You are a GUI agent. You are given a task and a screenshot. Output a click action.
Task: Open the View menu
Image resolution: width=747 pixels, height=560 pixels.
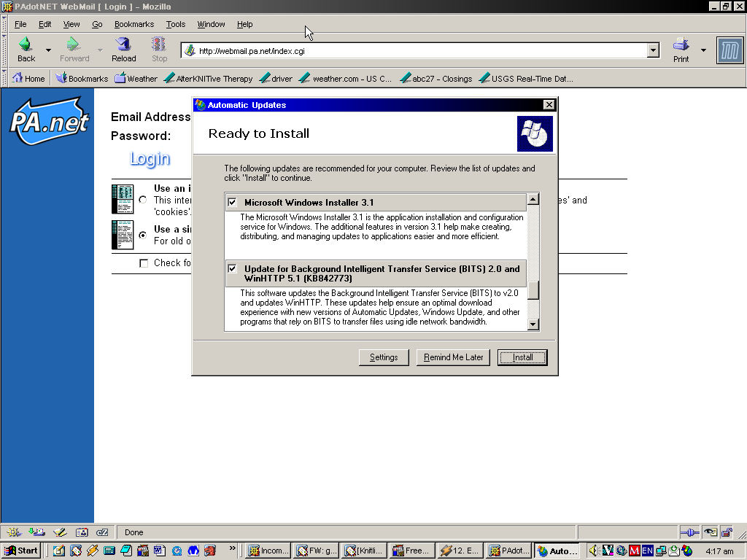point(71,24)
